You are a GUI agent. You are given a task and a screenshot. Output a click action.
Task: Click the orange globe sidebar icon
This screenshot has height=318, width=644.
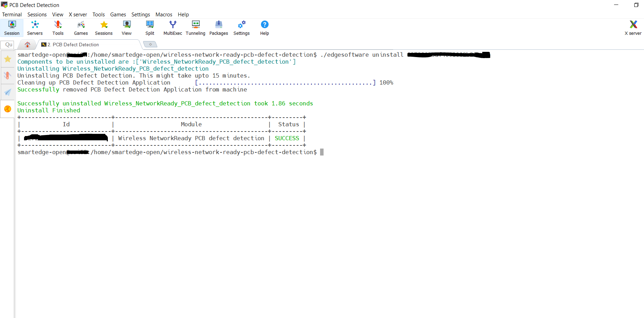(x=8, y=109)
